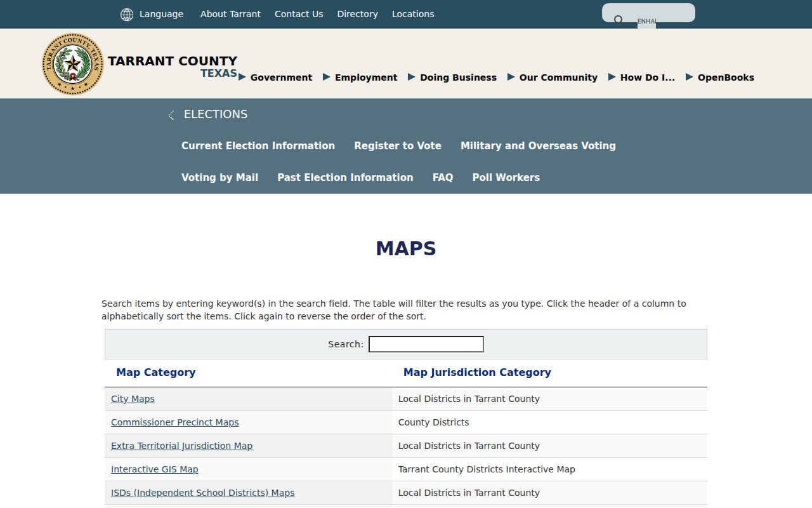The width and height of the screenshot is (812, 508).
Task: Expand the OpenBooks menu arrow
Action: point(690,77)
